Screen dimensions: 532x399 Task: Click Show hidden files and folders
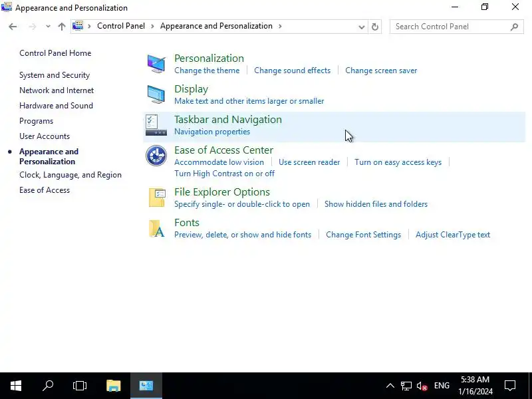[x=376, y=204]
